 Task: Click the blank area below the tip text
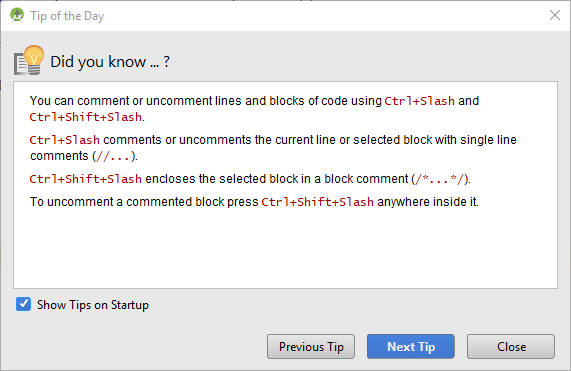click(x=285, y=248)
